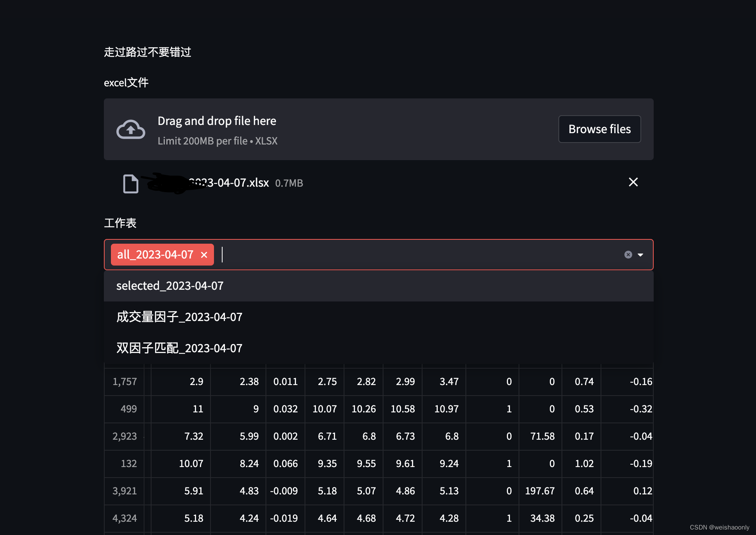
Task: Click the file size 0.7MB text
Action: [x=289, y=183]
